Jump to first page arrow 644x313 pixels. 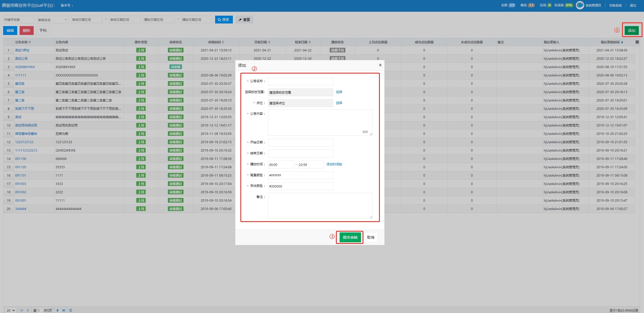pos(22,310)
